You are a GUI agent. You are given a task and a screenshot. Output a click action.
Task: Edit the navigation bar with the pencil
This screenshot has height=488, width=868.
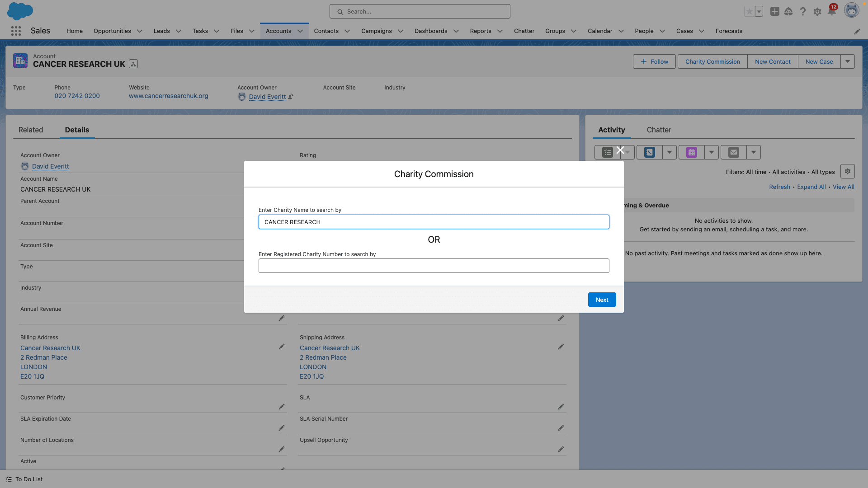tap(857, 31)
